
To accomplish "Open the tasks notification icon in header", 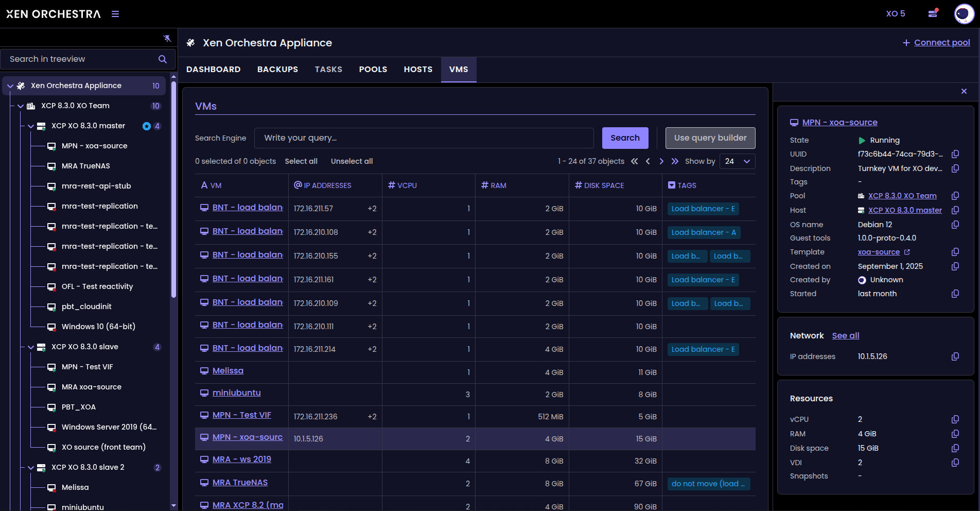I will point(933,14).
